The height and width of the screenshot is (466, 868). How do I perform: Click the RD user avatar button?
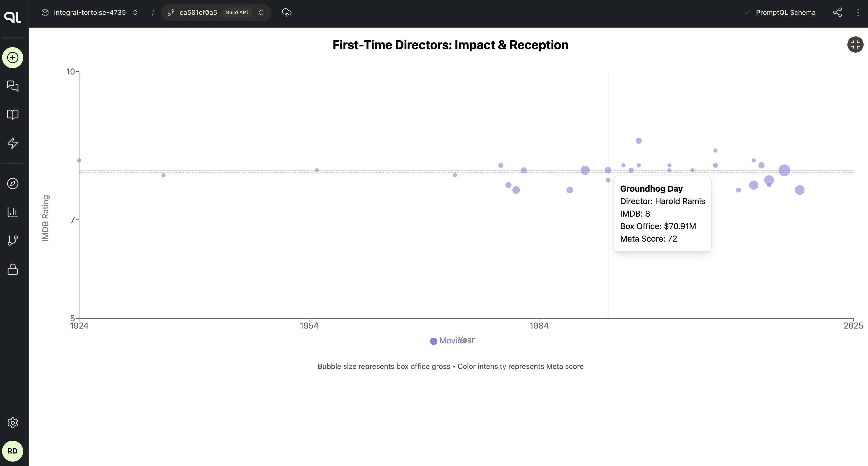[x=13, y=451]
